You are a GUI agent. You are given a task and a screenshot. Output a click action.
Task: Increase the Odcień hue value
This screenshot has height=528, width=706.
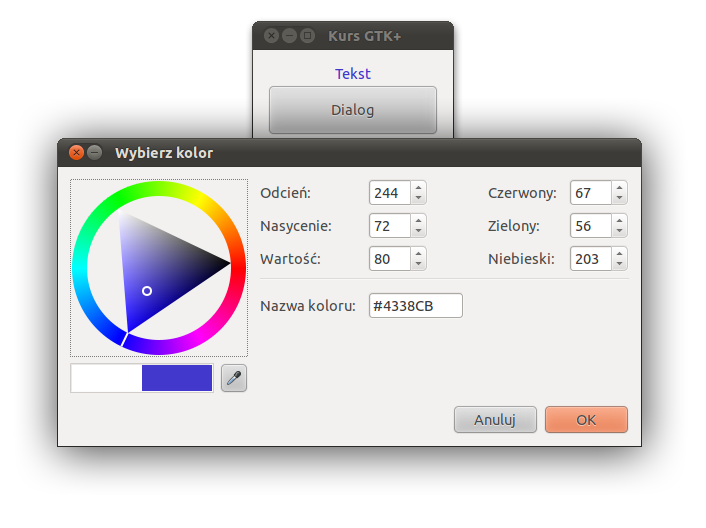click(418, 188)
